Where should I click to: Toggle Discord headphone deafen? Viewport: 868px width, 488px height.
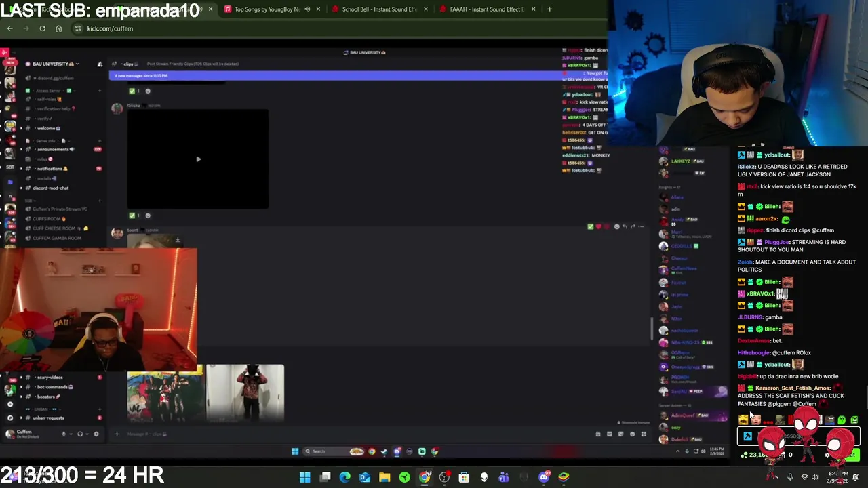tap(80, 434)
